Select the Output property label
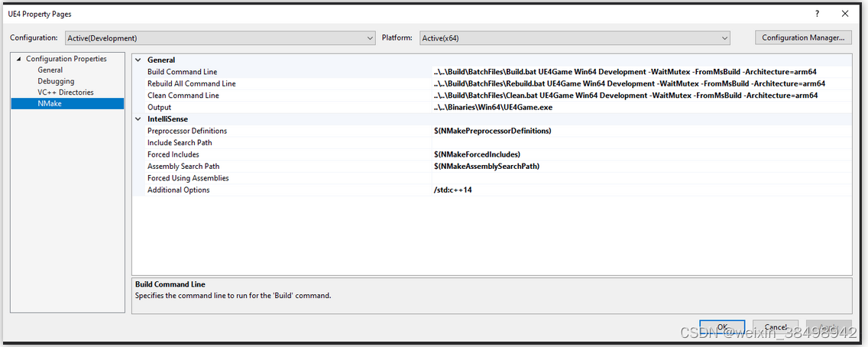868x347 pixels. coord(159,107)
